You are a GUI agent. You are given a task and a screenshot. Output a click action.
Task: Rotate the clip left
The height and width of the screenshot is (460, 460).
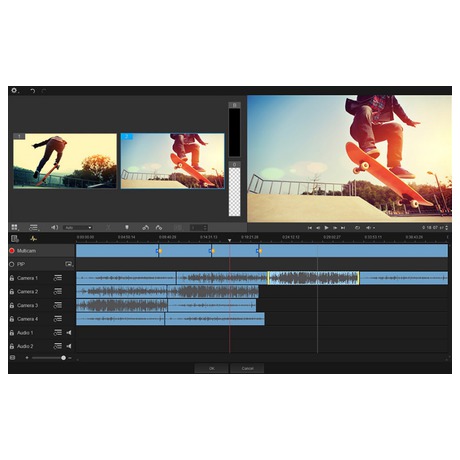pyautogui.click(x=145, y=228)
